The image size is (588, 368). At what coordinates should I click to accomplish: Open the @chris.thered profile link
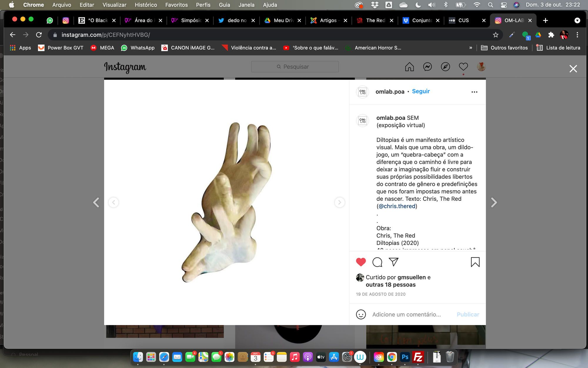(397, 206)
